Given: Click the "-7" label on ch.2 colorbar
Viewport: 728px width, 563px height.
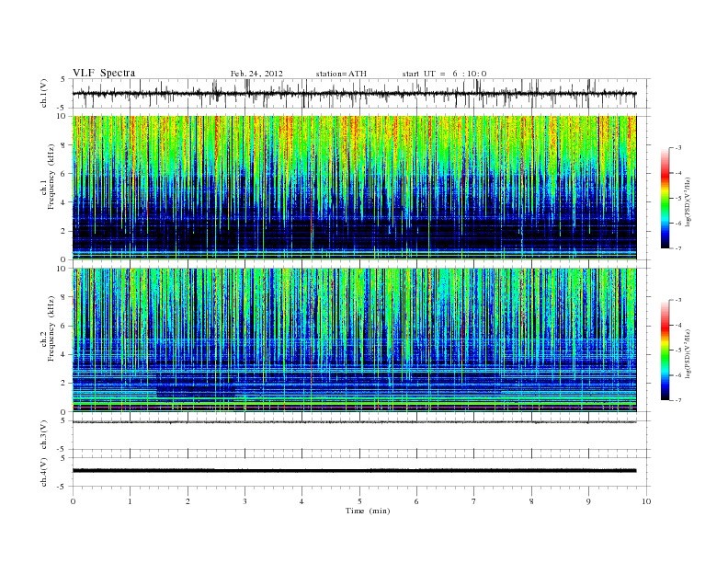Looking at the screenshot, I should (x=678, y=400).
